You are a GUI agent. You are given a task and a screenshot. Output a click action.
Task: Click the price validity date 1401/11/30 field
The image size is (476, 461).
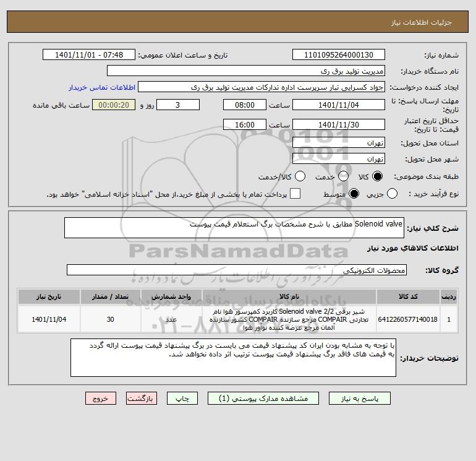[339, 124]
